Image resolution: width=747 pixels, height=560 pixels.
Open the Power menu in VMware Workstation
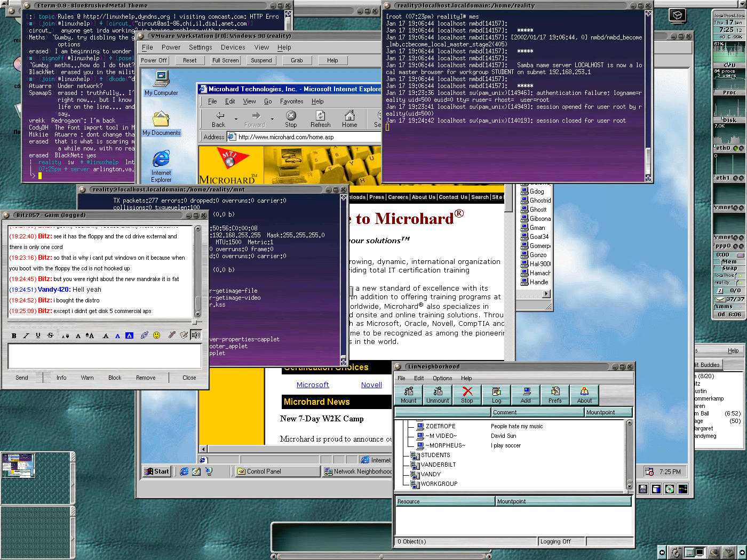click(x=171, y=47)
